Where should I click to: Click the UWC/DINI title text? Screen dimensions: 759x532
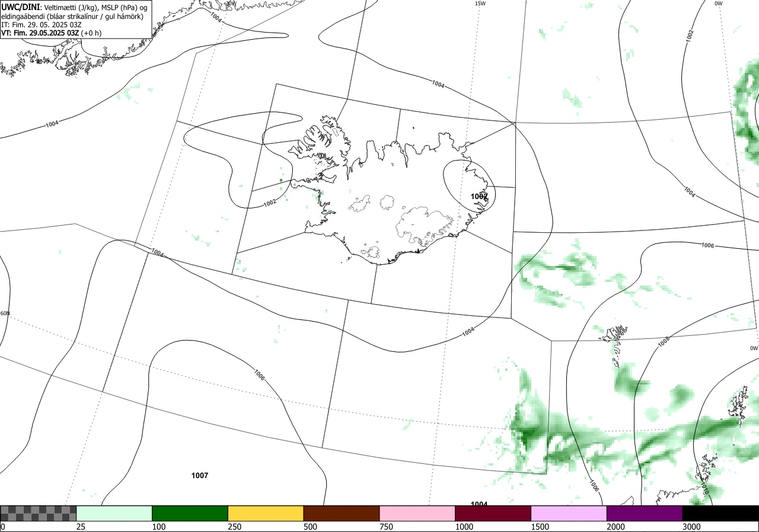click(20, 7)
